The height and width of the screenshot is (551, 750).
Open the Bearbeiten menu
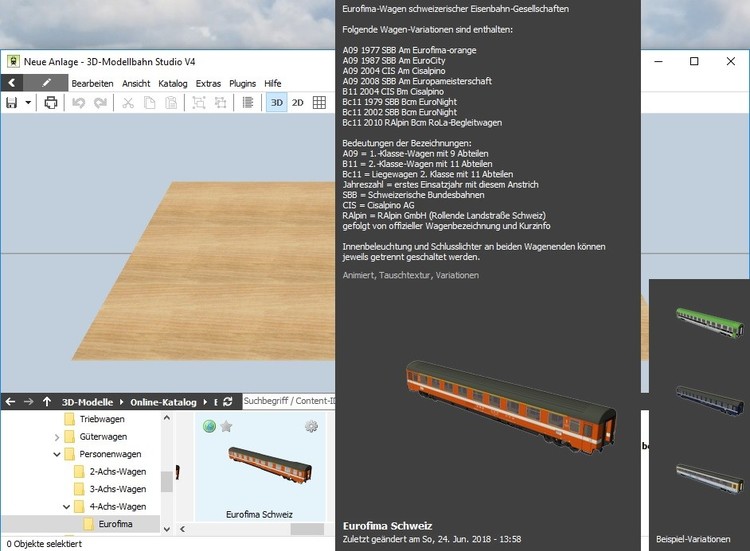pyautogui.click(x=92, y=83)
